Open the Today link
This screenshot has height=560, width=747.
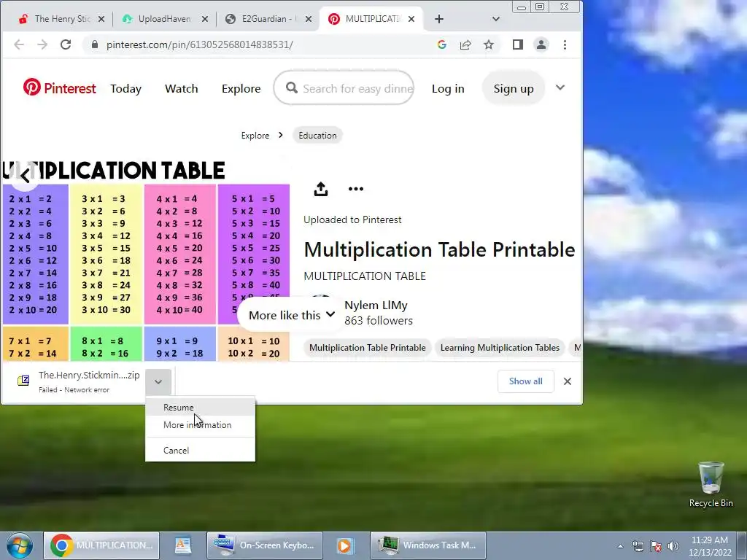pos(125,88)
